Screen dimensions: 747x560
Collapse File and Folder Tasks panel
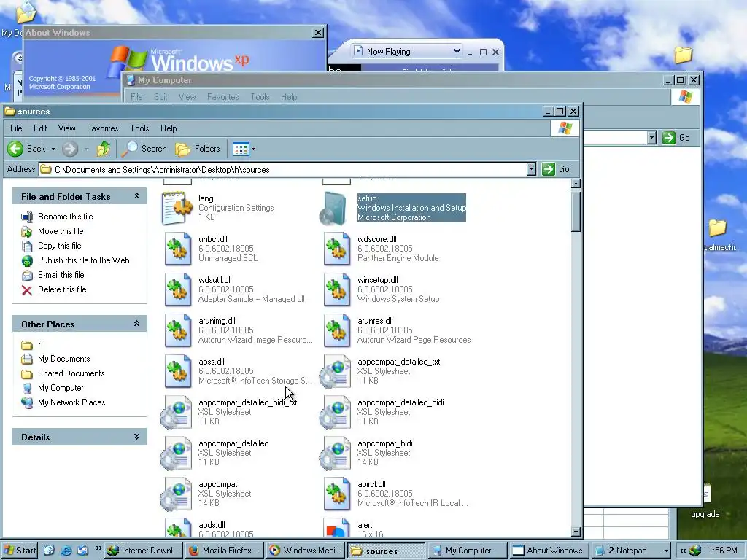(x=136, y=196)
